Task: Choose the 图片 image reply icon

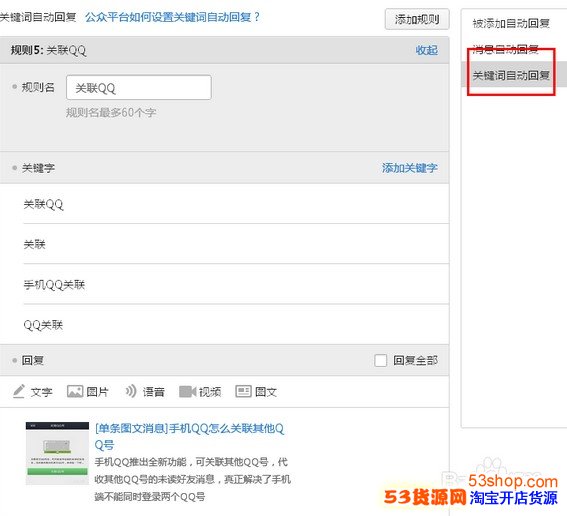Action: [75, 391]
